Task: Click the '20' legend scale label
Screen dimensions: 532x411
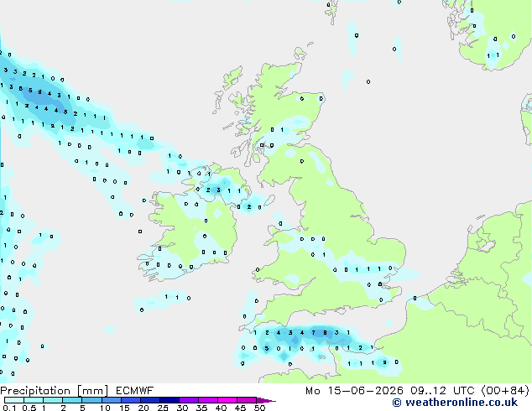Action: [143, 408]
